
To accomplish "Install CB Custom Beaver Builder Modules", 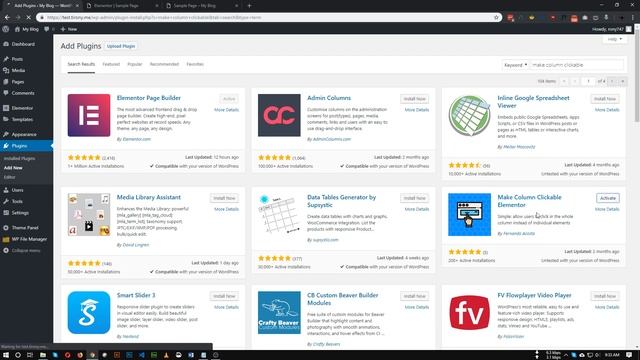I will click(x=414, y=296).
